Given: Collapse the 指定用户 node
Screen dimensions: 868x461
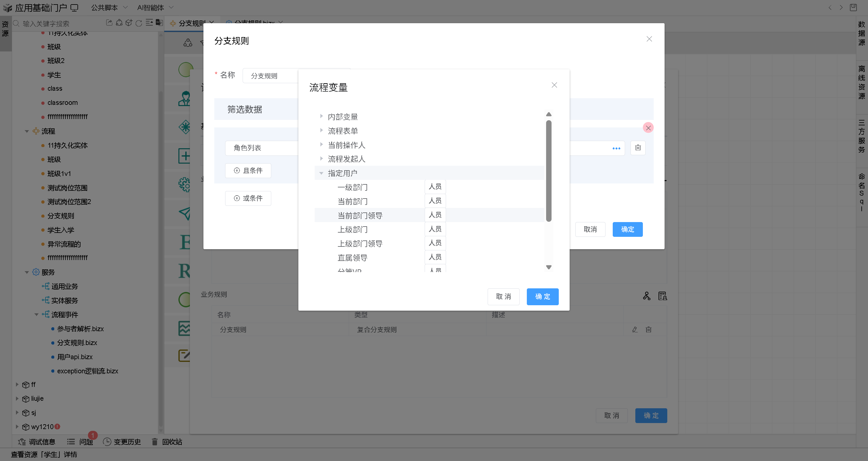Looking at the screenshot, I should point(322,173).
